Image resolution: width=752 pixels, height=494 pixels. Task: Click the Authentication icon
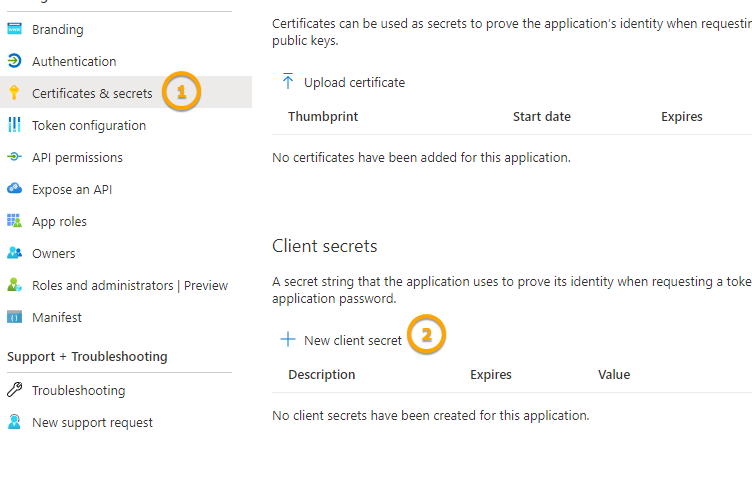tap(14, 62)
